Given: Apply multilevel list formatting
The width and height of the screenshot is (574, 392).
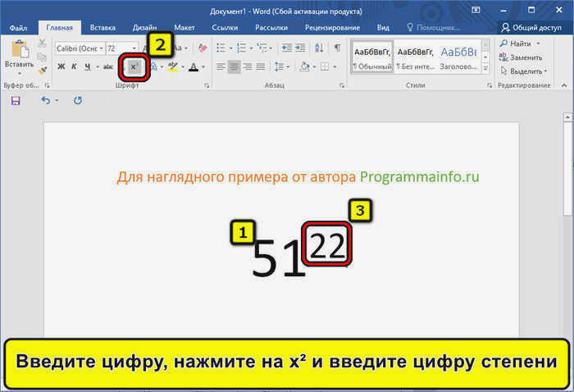Looking at the screenshot, I should (x=262, y=48).
